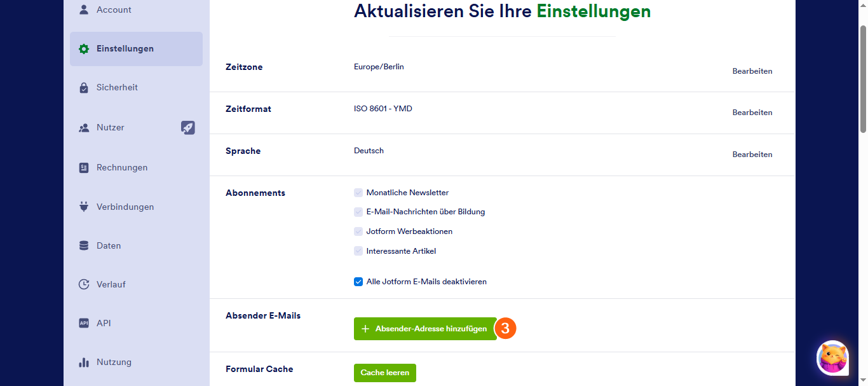Image resolution: width=868 pixels, height=386 pixels.
Task: Click the Nutzung bar chart icon
Action: click(84, 362)
